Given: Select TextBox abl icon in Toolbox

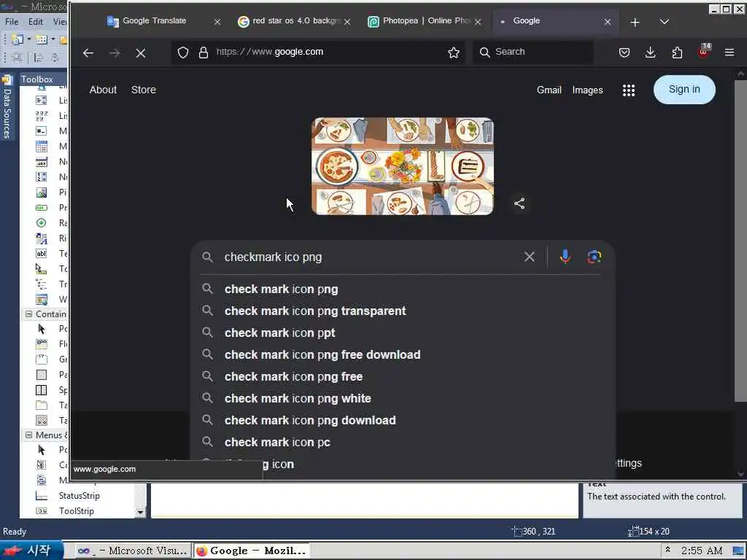Looking at the screenshot, I should (x=42, y=253).
